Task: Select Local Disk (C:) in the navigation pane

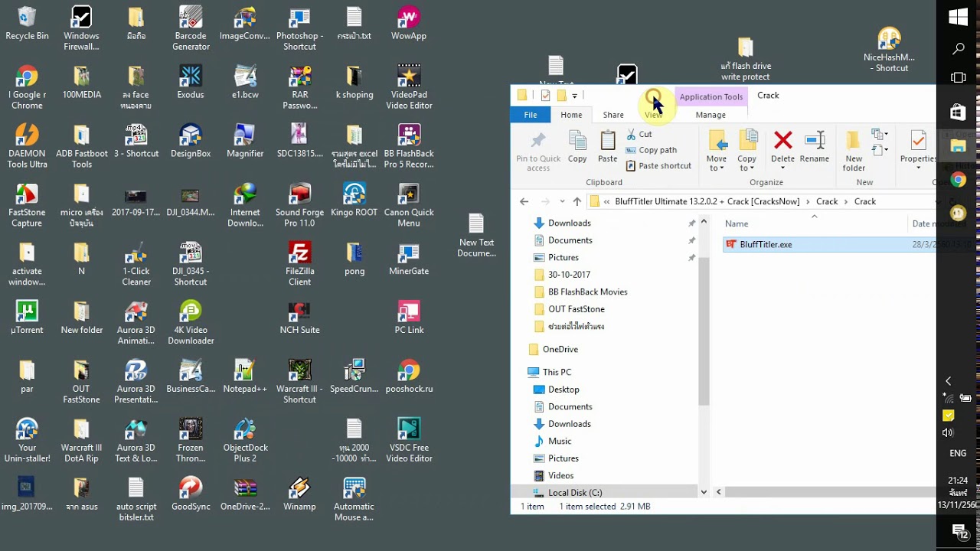Action: [x=575, y=492]
